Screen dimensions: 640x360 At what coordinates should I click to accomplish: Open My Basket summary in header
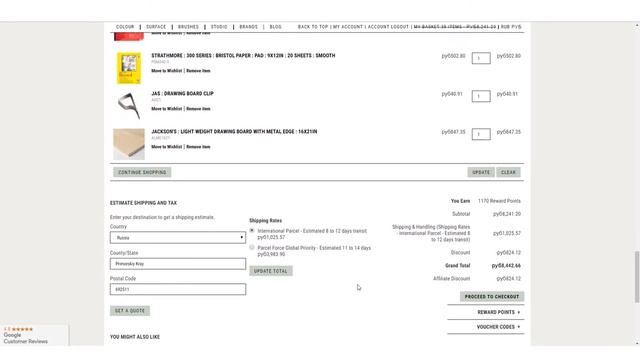455,27
